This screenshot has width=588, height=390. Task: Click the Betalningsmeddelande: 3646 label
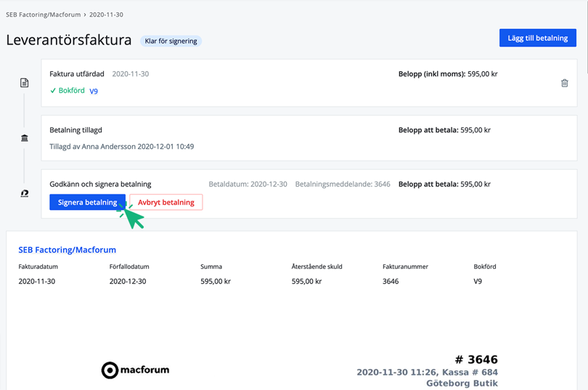click(342, 184)
